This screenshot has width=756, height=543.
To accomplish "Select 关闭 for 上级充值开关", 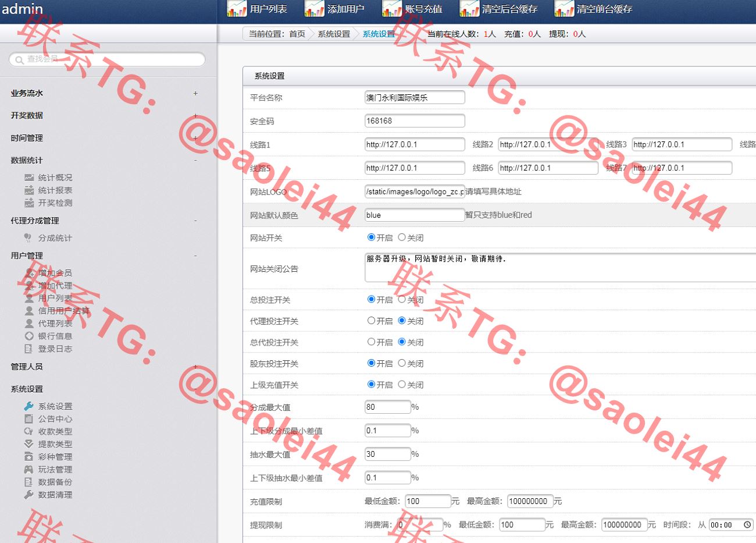I will click(x=402, y=385).
